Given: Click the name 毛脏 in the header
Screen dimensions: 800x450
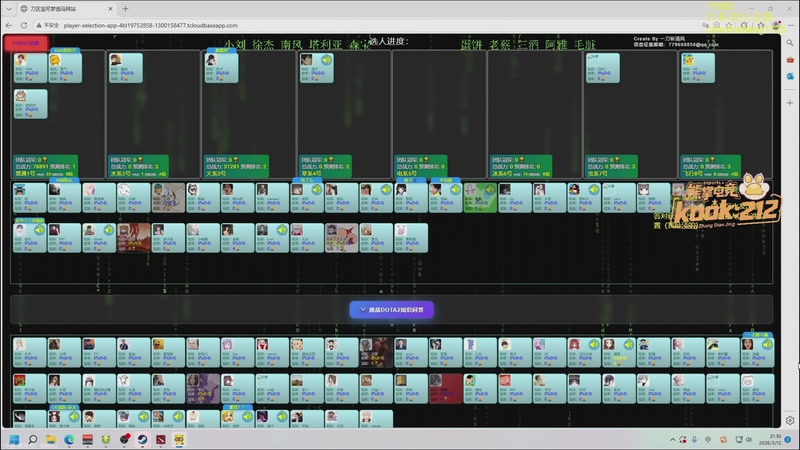Looking at the screenshot, I should (585, 45).
